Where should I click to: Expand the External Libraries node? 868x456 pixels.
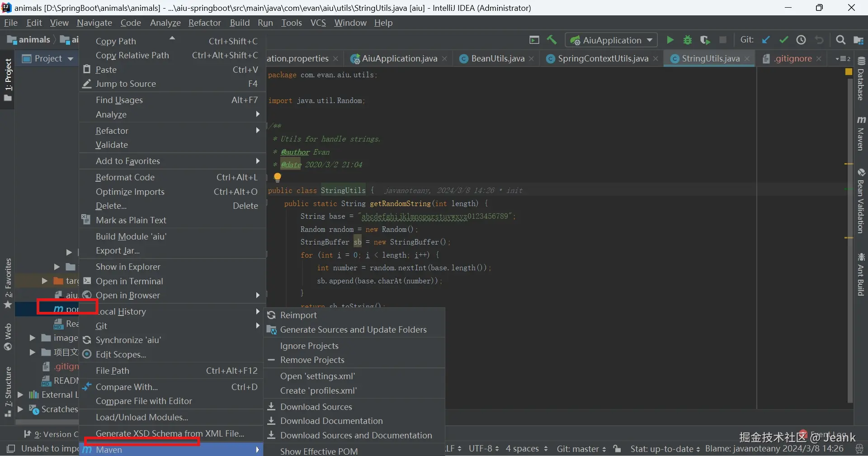pos(20,395)
